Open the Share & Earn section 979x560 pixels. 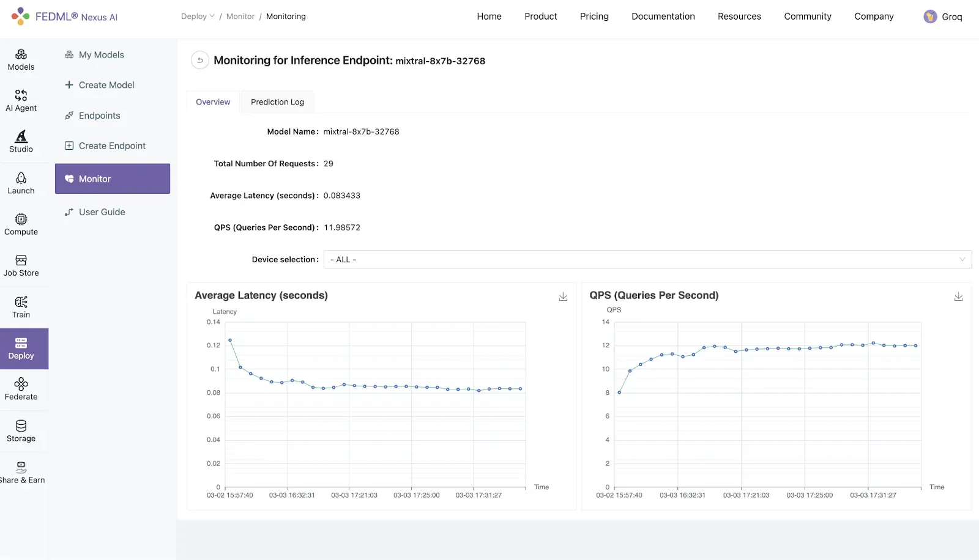(x=23, y=473)
